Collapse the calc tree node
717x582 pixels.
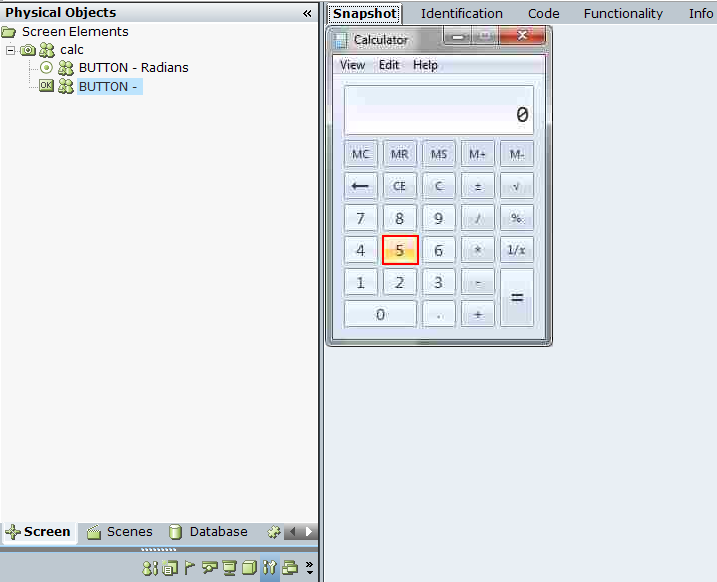point(10,50)
